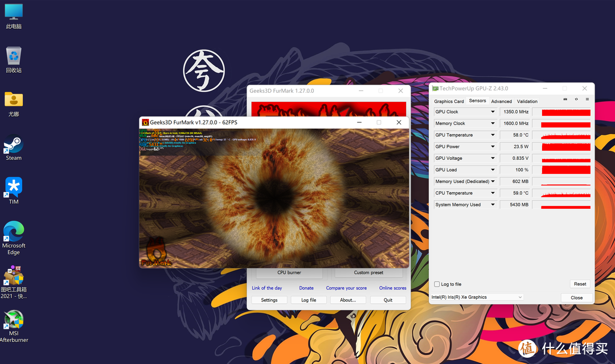Click the GPU-Z title bar app icon

[x=435, y=89]
